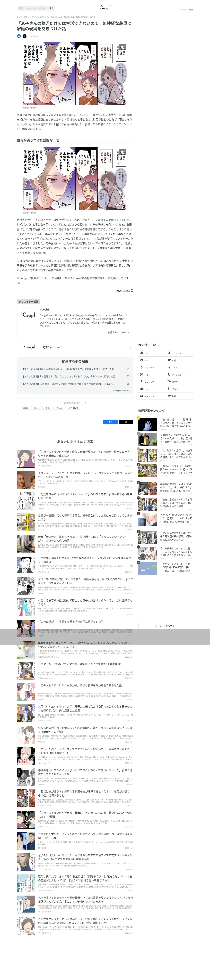The width and height of the screenshot is (210, 980).
Task: Click external icon on 「嫁は家政婦じゃない！」 row
Action: (128, 369)
